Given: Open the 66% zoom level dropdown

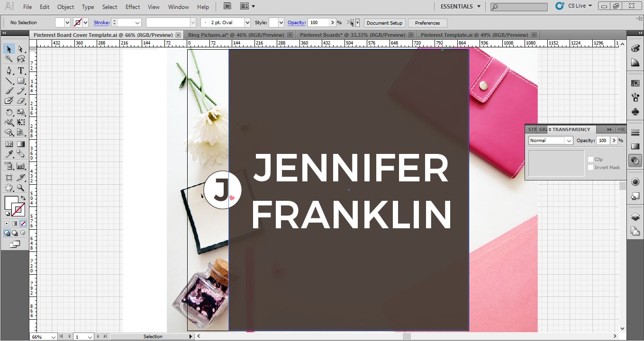Looking at the screenshot, I should 53,337.
